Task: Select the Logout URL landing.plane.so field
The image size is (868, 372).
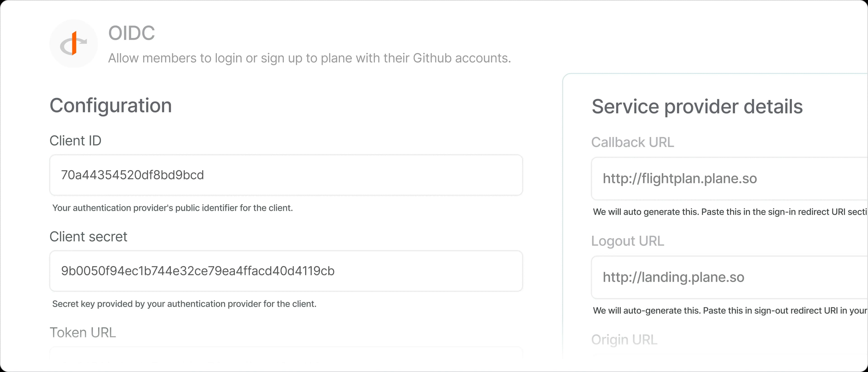Action: 728,277
